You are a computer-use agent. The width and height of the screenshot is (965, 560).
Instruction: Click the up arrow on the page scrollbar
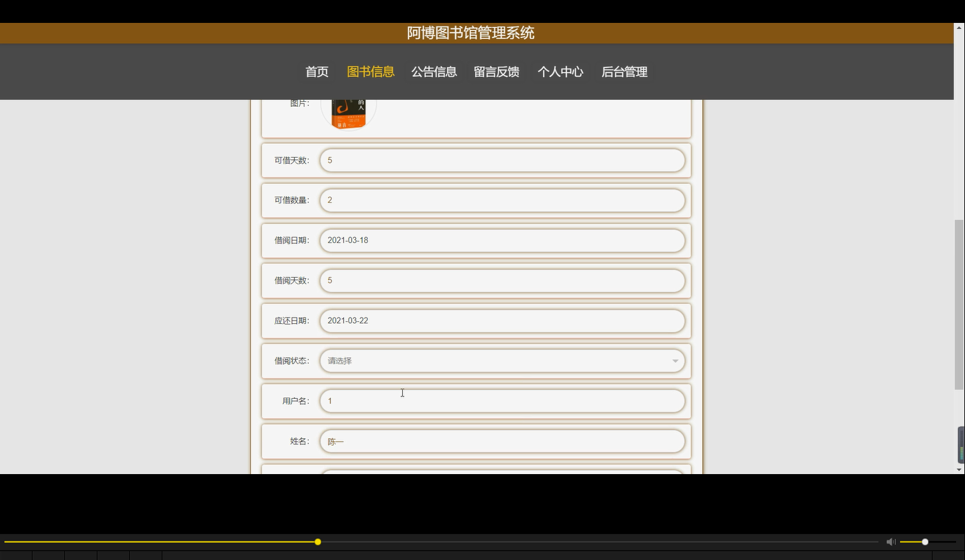coord(959,27)
